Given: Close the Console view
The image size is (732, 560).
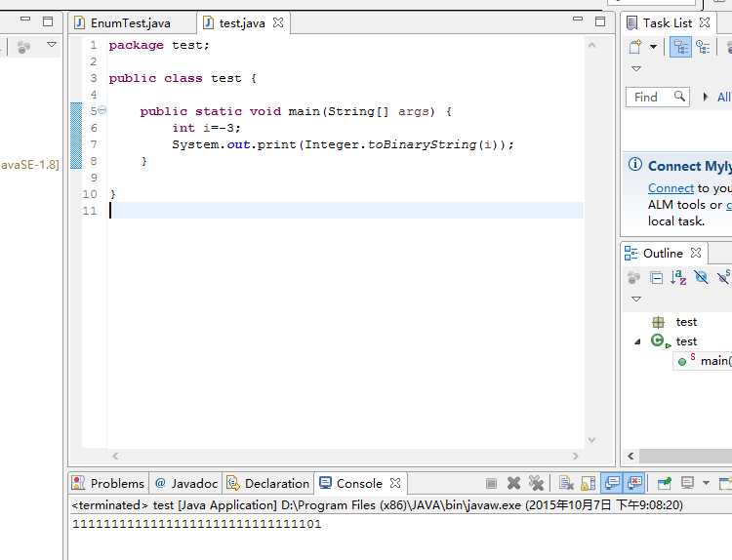Looking at the screenshot, I should point(395,483).
